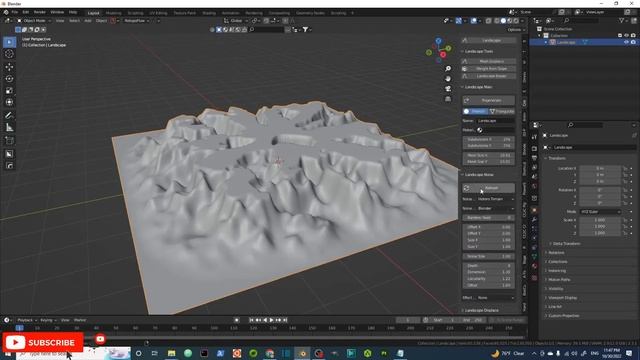Image resolution: width=640 pixels, height=360 pixels.
Task: Click the Landscape add button at panel top
Action: pos(489,40)
